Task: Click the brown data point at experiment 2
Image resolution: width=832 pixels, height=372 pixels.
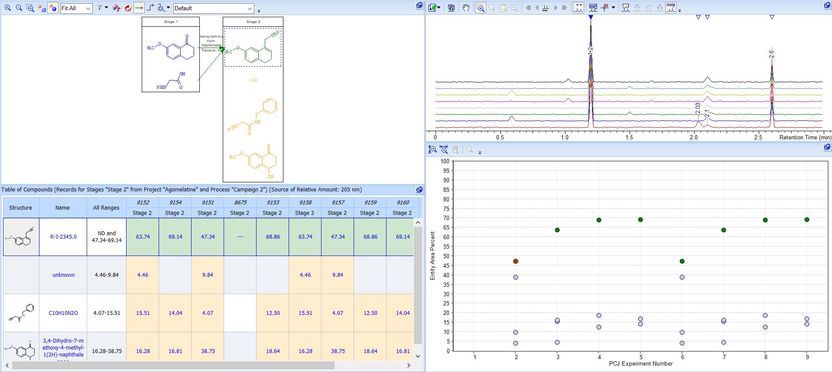Action: click(515, 261)
